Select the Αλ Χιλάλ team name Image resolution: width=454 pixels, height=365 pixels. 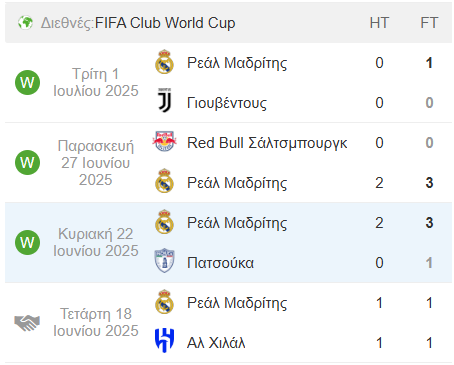pyautogui.click(x=216, y=343)
